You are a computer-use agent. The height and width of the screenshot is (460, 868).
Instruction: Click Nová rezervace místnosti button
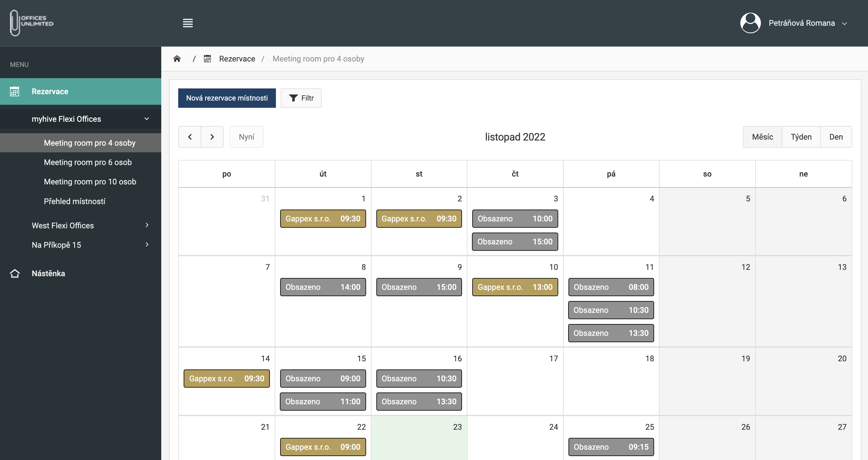pyautogui.click(x=227, y=98)
